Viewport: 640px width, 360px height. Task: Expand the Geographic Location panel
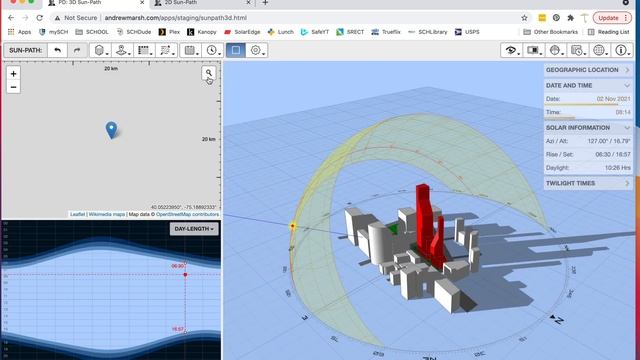tap(588, 70)
